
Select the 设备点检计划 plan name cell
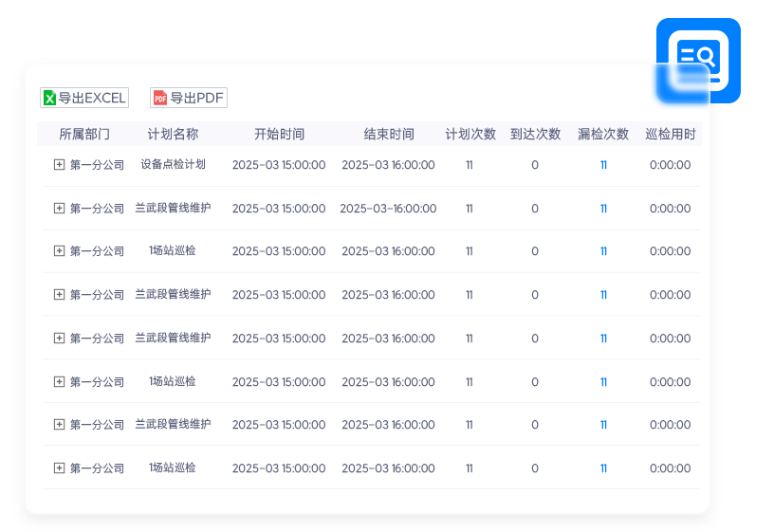pyautogui.click(x=173, y=164)
